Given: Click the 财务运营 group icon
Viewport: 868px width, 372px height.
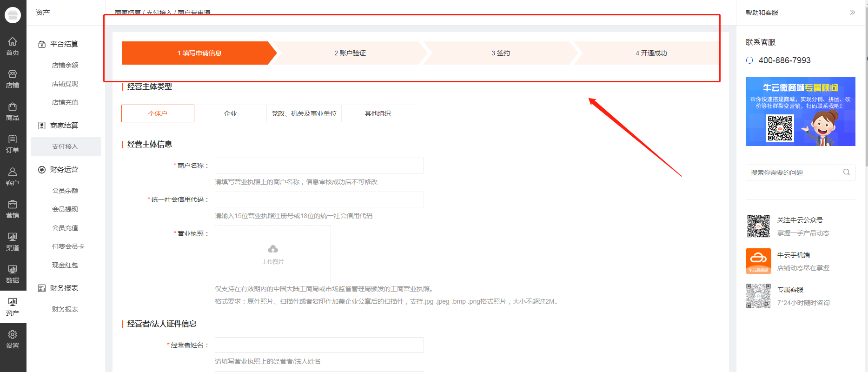Looking at the screenshot, I should [x=42, y=170].
